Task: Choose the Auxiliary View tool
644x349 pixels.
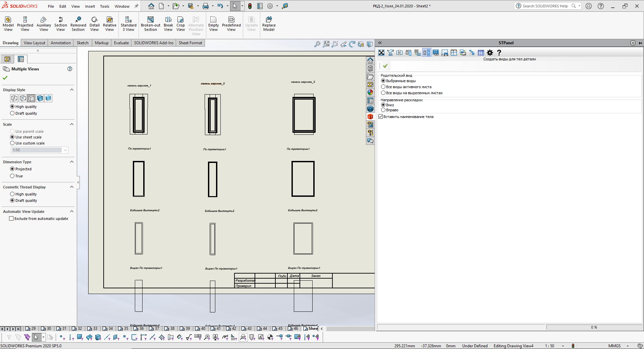Action: (44, 24)
